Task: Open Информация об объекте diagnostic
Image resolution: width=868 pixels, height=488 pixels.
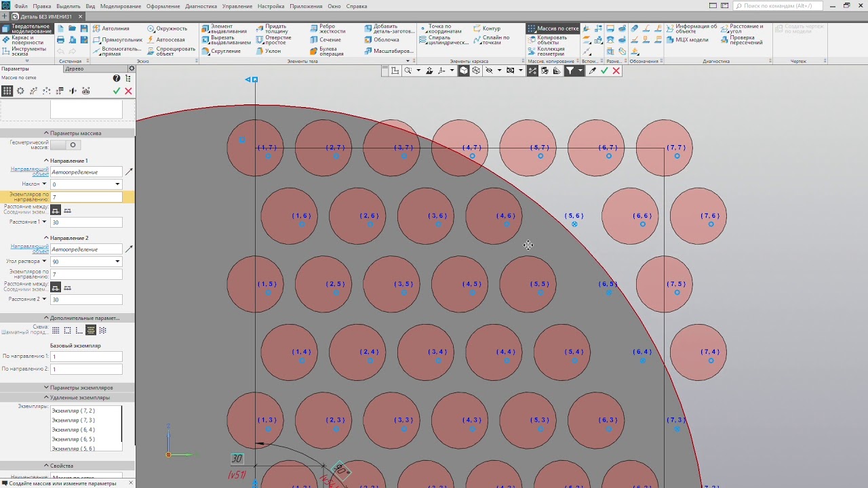Action: (x=691, y=28)
